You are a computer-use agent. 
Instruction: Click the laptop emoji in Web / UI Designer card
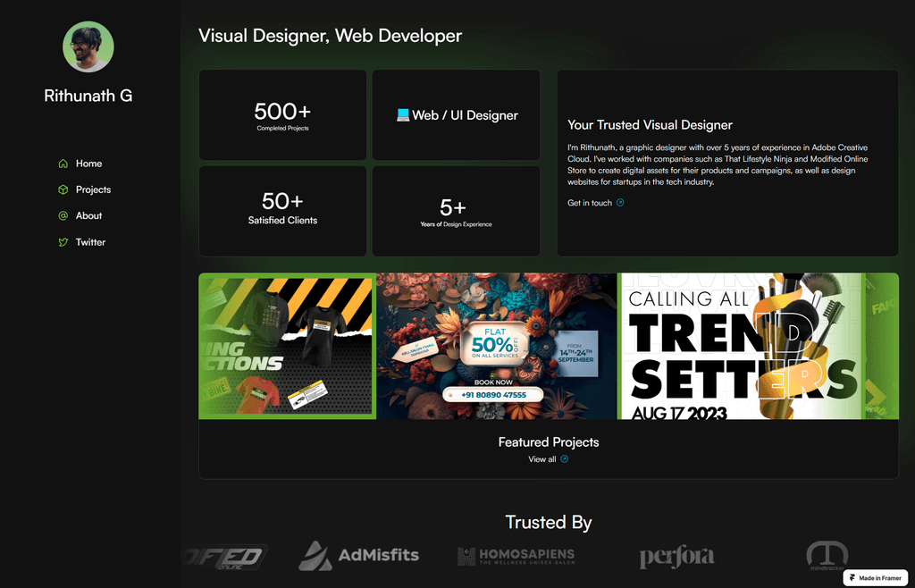point(403,115)
